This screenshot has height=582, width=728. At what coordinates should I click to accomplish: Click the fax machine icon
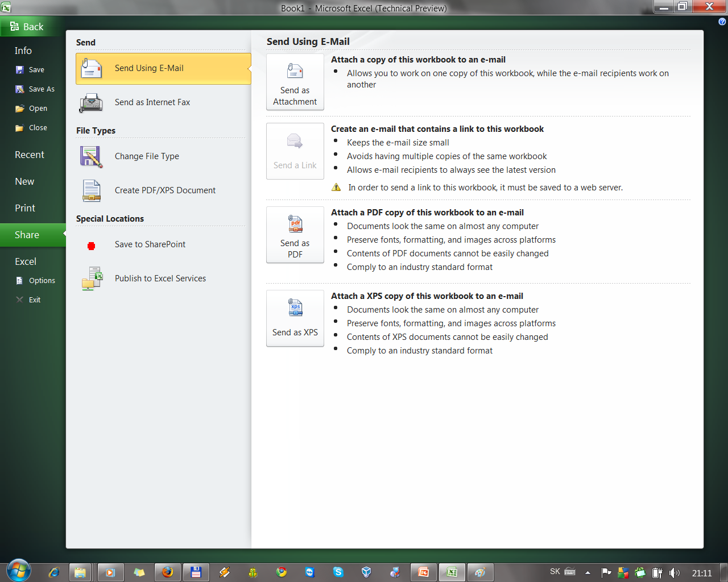point(91,102)
